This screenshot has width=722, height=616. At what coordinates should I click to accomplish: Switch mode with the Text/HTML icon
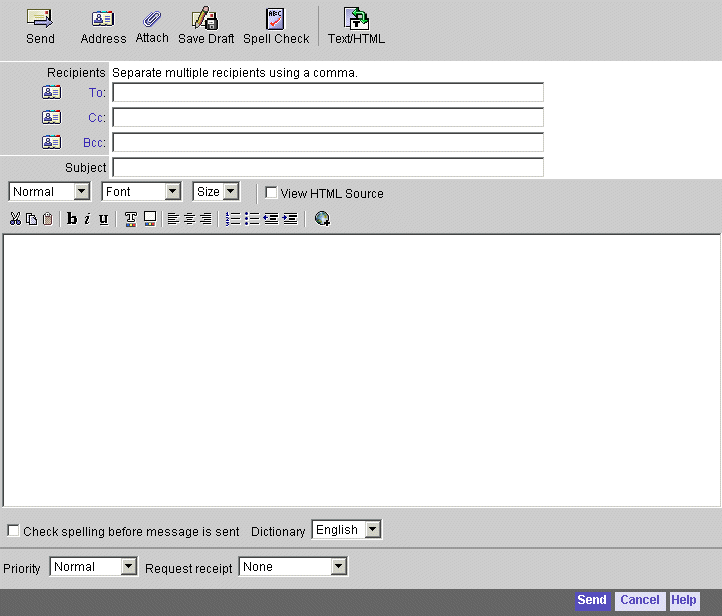tap(356, 18)
